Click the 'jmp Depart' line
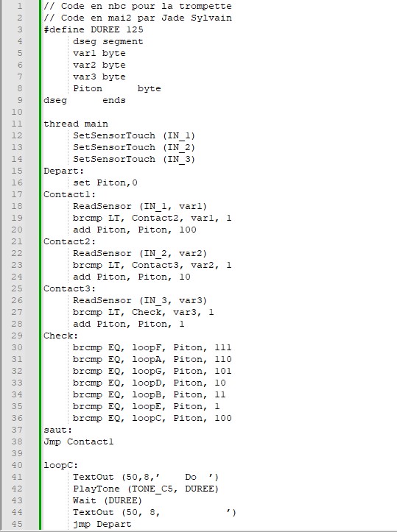Screen dimensions: 397x532 point(102,524)
